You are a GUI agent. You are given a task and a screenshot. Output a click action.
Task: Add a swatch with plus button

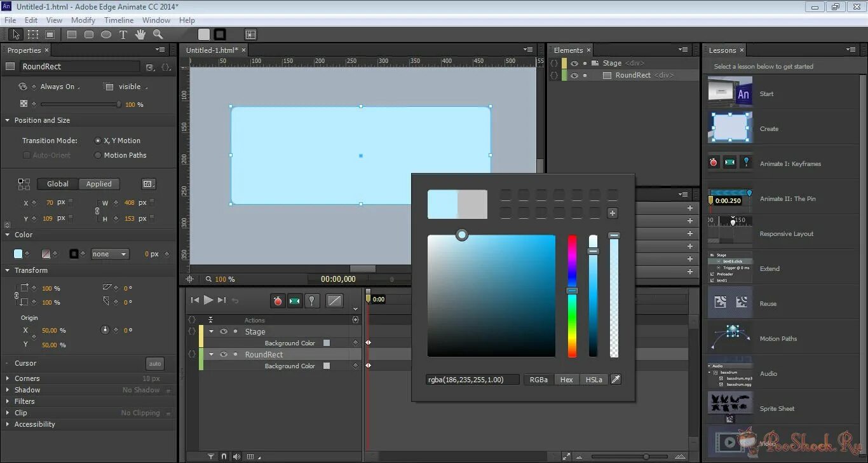[x=613, y=213]
